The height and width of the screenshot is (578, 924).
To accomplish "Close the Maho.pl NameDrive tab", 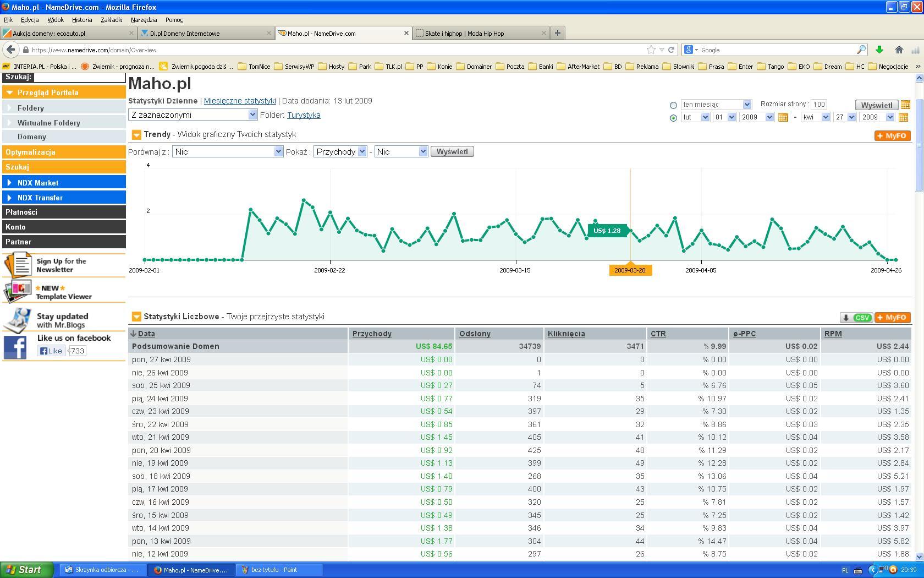I will (x=406, y=33).
